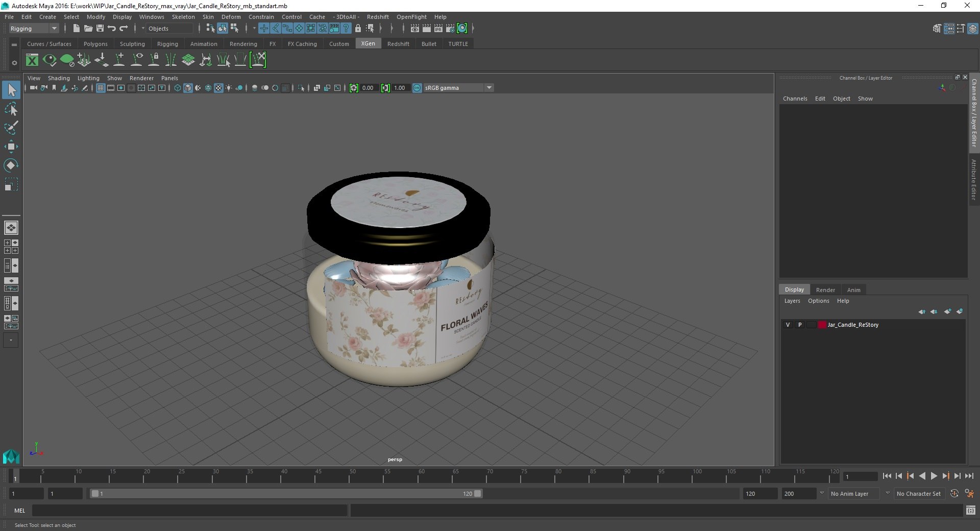
Task: Open the Render View clapper icon
Action: (x=415, y=29)
